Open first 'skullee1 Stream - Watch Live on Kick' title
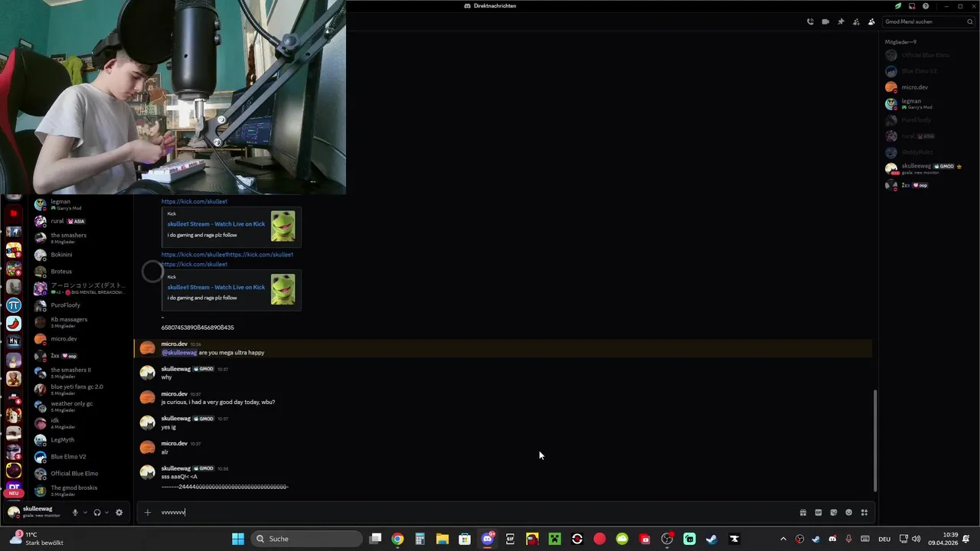 pyautogui.click(x=216, y=224)
